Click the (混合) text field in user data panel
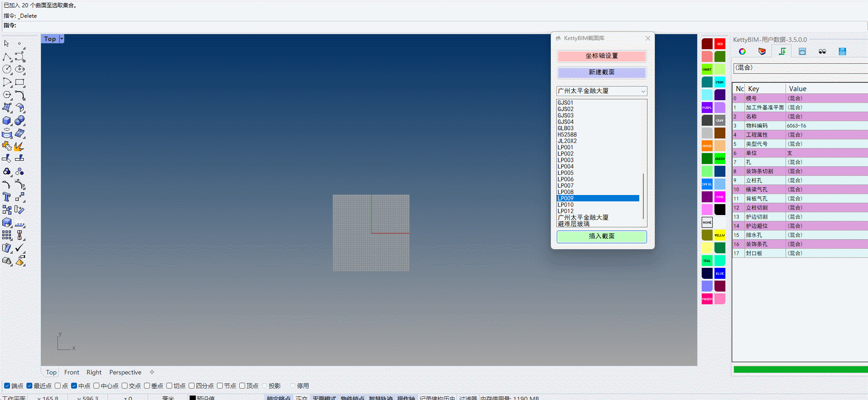 coord(801,68)
